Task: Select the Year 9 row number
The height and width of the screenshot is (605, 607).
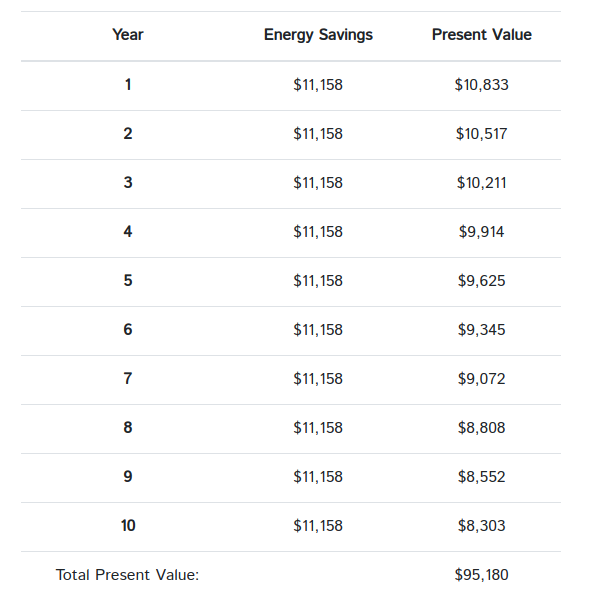Action: [128, 476]
